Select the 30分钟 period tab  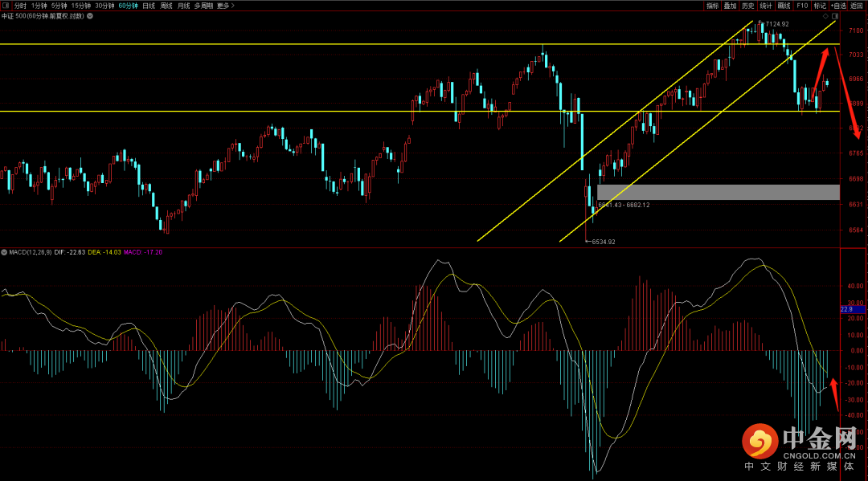[104, 6]
